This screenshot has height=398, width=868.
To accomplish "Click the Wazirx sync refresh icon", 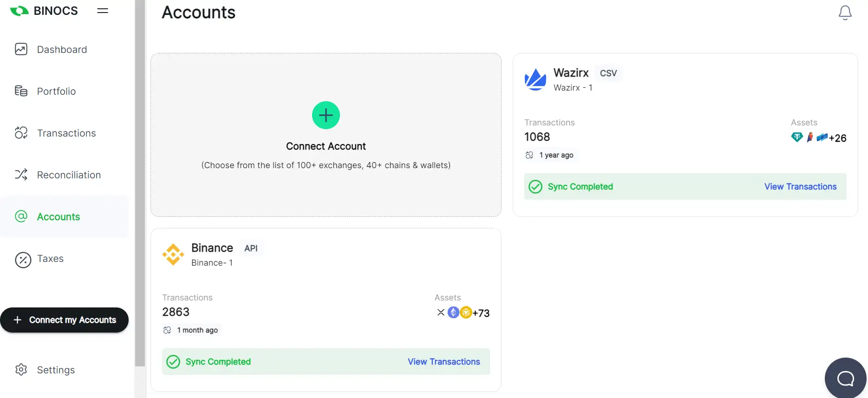I will (x=529, y=155).
